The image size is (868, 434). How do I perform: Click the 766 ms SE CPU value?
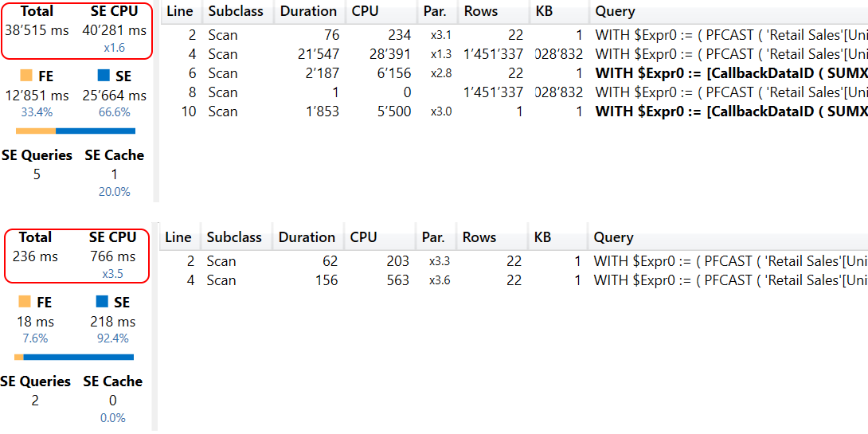[112, 256]
